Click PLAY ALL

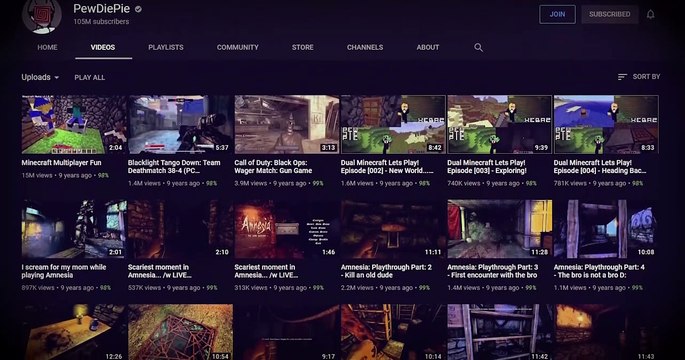click(x=90, y=77)
